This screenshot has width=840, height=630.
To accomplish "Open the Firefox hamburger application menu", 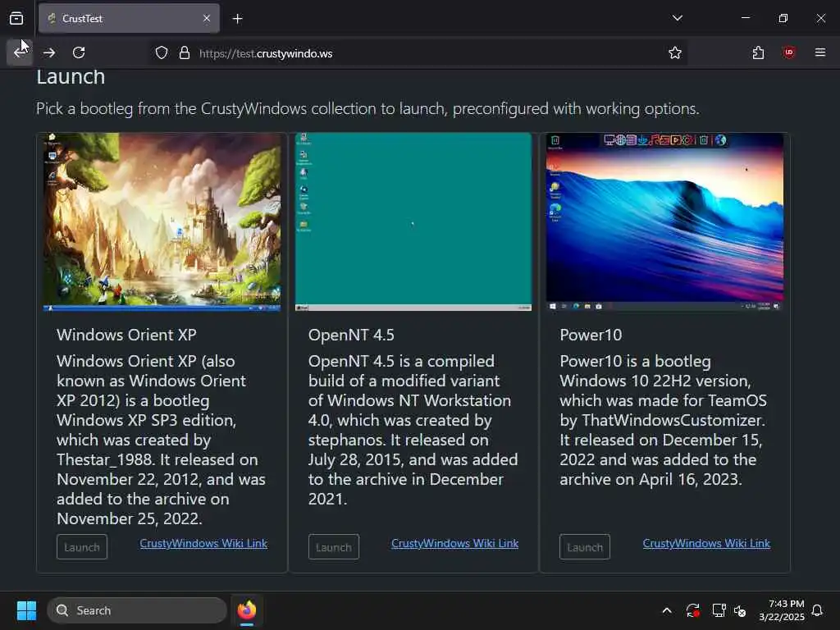I will (820, 52).
